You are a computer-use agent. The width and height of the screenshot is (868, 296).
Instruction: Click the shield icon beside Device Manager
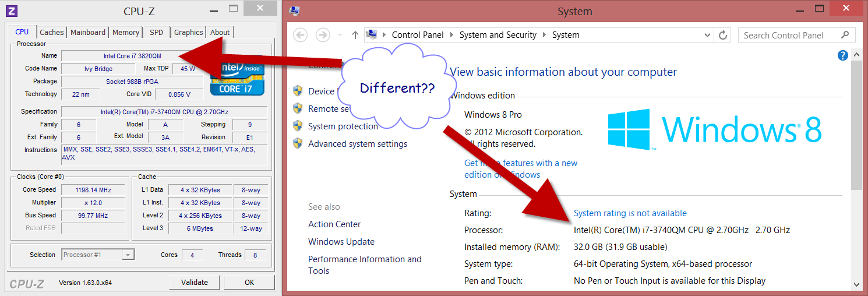pyautogui.click(x=298, y=91)
